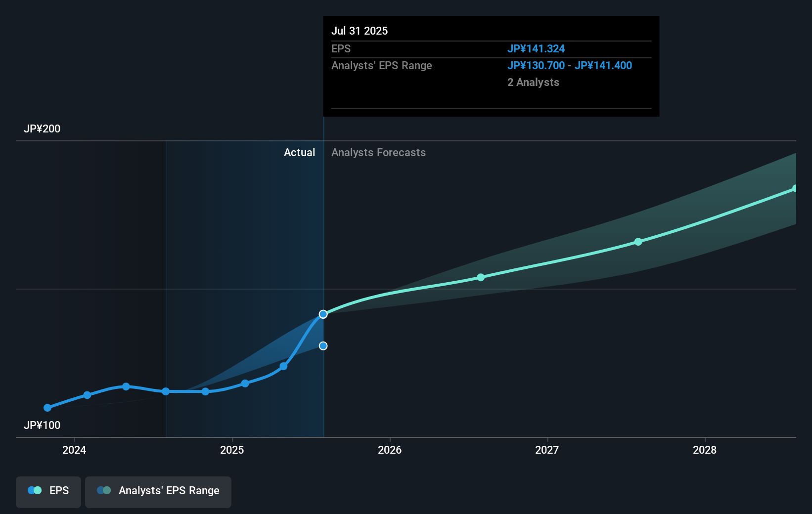Click the lower white-ringed forecast range point
This screenshot has height=514, width=812.
tap(323, 346)
